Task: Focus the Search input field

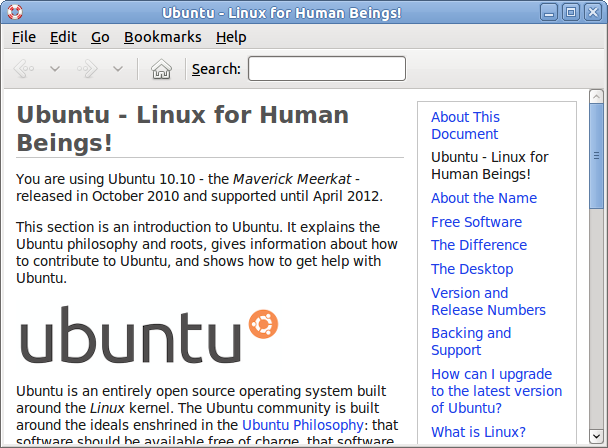Action: point(327,69)
